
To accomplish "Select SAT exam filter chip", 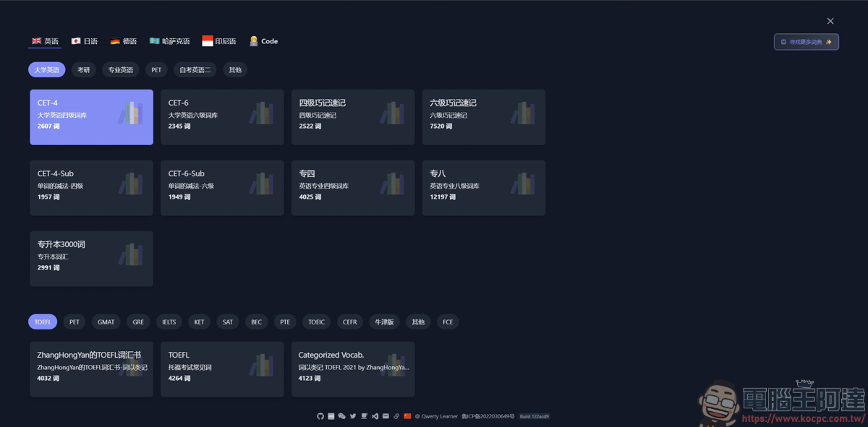I will (228, 322).
